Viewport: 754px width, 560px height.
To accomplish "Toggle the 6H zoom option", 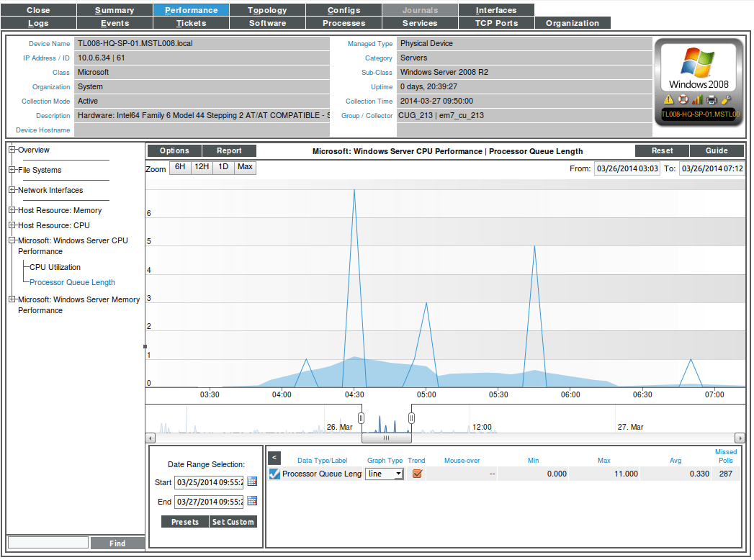I will click(x=180, y=167).
